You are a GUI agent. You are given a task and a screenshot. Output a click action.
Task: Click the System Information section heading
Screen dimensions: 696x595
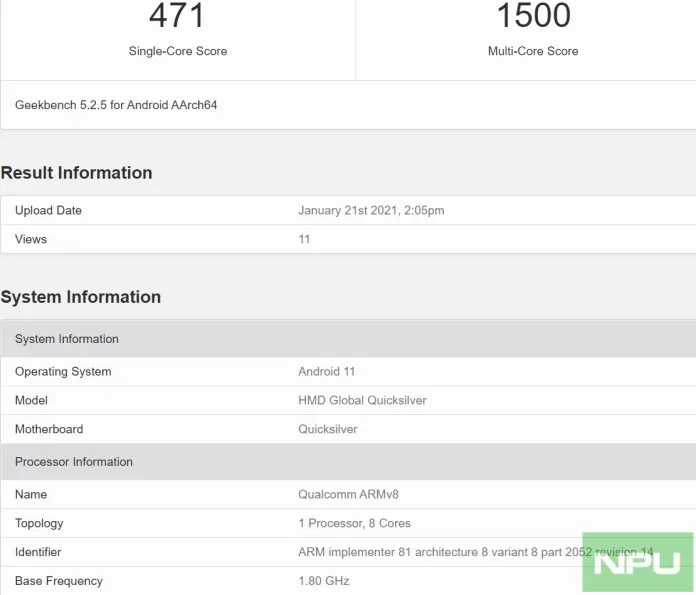(81, 297)
